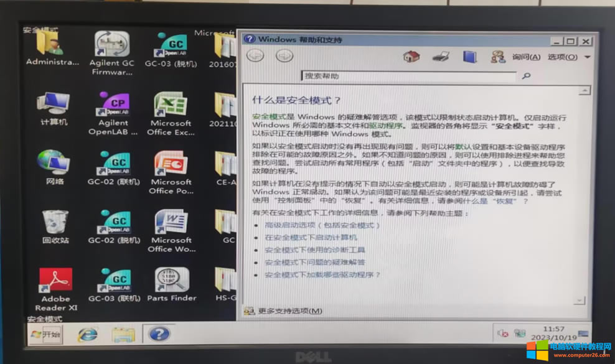Viewport: 615px width, 364px height.
Task: Open 安全模式下问题的疑难解答 link
Action: coord(314,262)
